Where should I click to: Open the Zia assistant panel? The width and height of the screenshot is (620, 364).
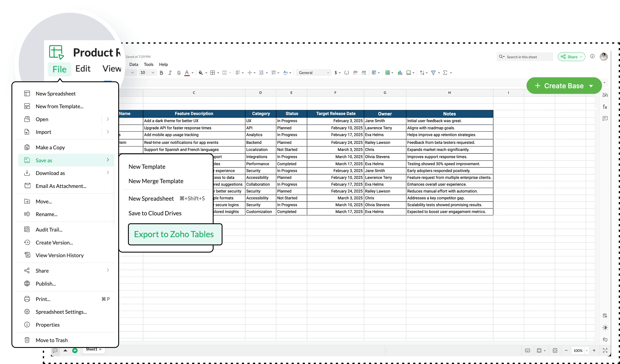(x=605, y=95)
